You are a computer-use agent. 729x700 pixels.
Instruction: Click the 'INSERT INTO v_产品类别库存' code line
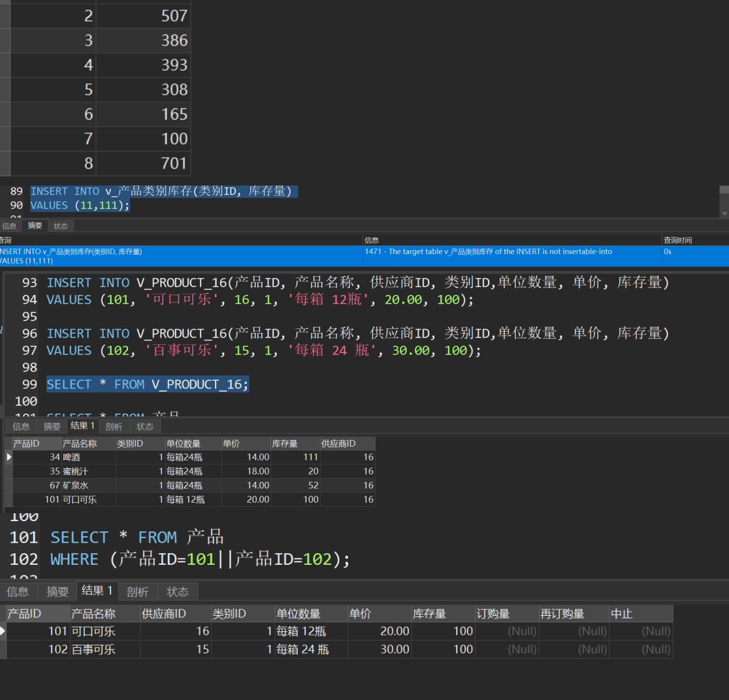pyautogui.click(x=161, y=191)
